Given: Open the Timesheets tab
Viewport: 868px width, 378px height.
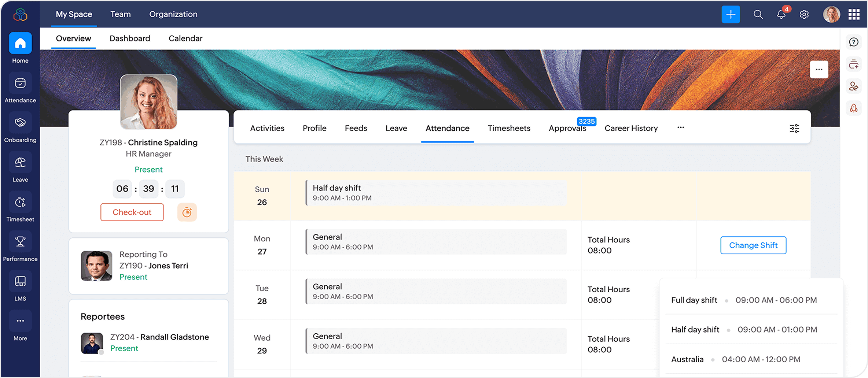Looking at the screenshot, I should 509,128.
